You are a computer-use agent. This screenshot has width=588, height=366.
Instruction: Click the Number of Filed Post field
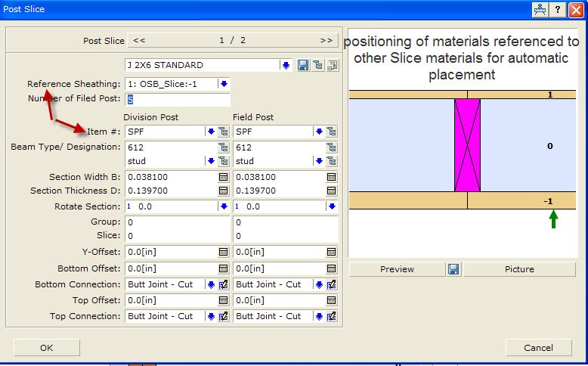click(177, 100)
